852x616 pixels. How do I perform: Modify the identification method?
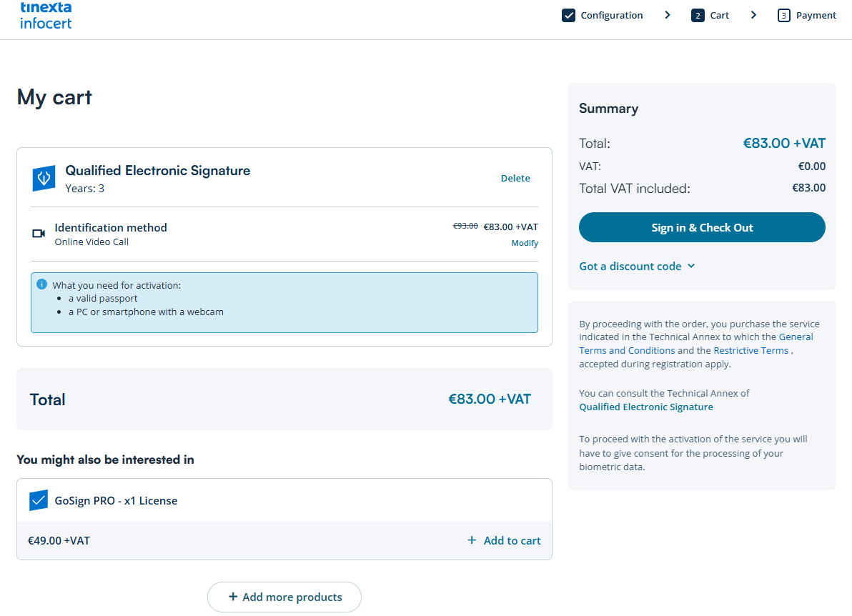(x=525, y=243)
